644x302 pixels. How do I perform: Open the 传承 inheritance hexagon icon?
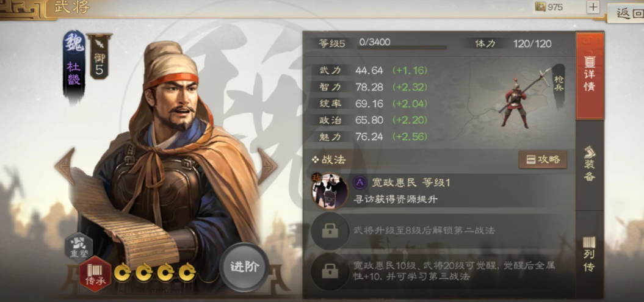pos(95,274)
